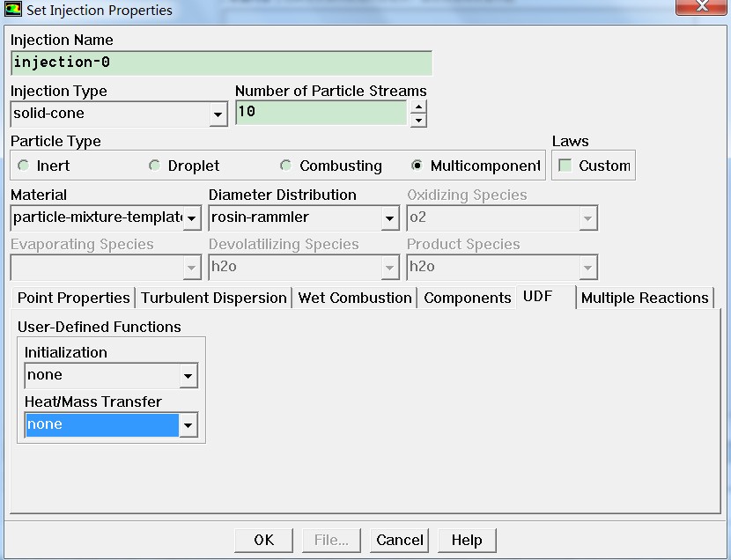Enable the Custom laws checkbox

[565, 166]
